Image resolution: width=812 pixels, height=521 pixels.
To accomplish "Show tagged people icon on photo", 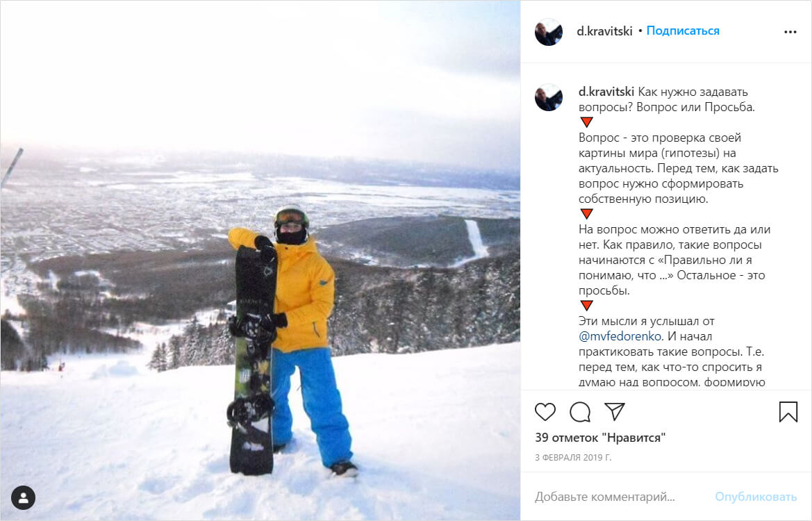I will [x=24, y=497].
